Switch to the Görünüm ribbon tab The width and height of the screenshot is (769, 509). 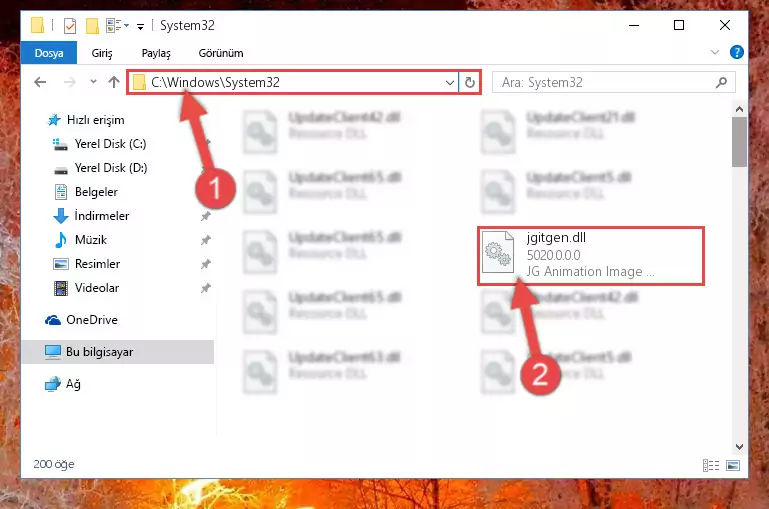(x=221, y=53)
